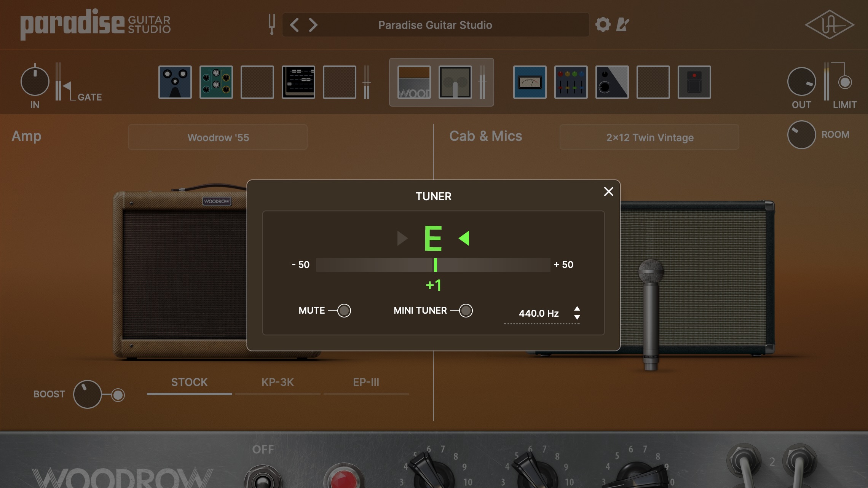The width and height of the screenshot is (868, 488).
Task: Click the Paradise Guitar Studio preset name
Action: click(435, 24)
